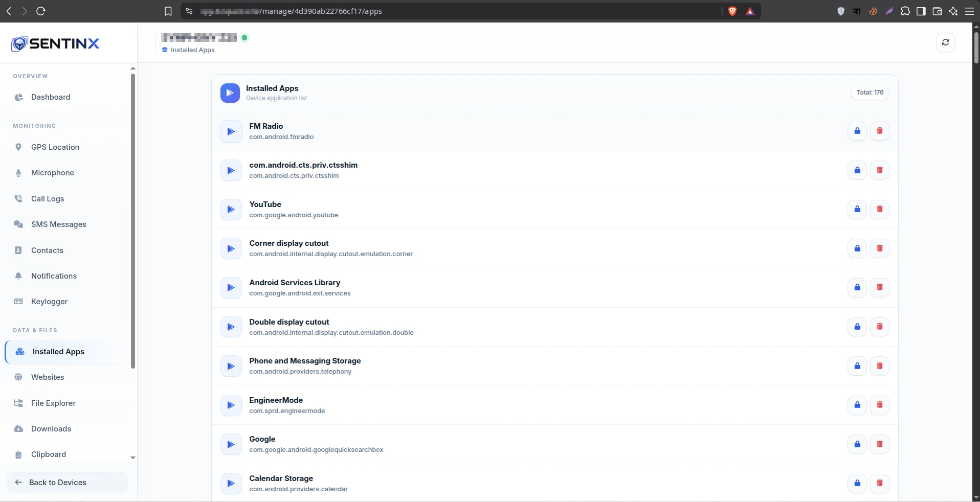Open the browser extensions puzzle icon
This screenshot has width=980, height=502.
(905, 11)
